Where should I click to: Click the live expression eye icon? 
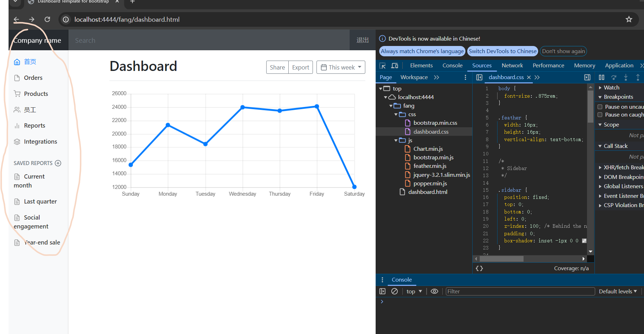click(434, 291)
